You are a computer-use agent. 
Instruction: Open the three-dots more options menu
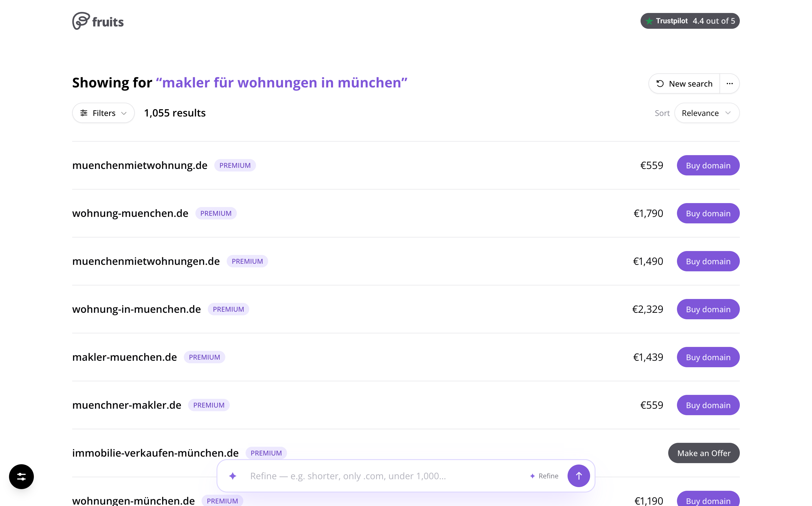pyautogui.click(x=729, y=84)
